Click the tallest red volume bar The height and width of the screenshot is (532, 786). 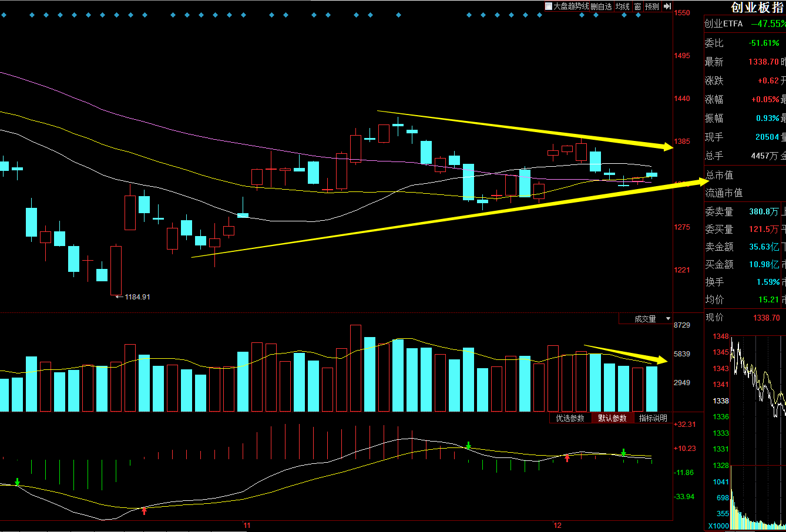coord(355,368)
